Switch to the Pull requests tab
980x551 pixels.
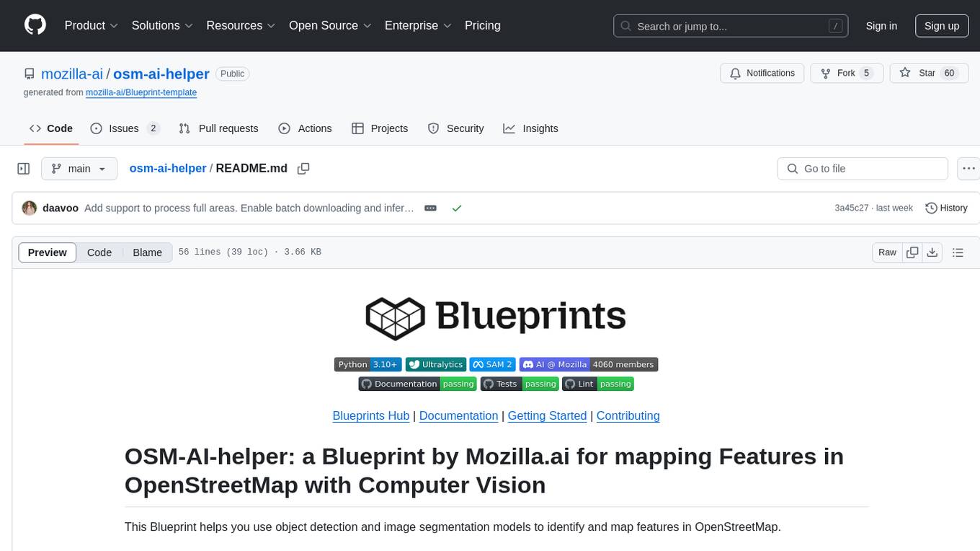pos(218,128)
